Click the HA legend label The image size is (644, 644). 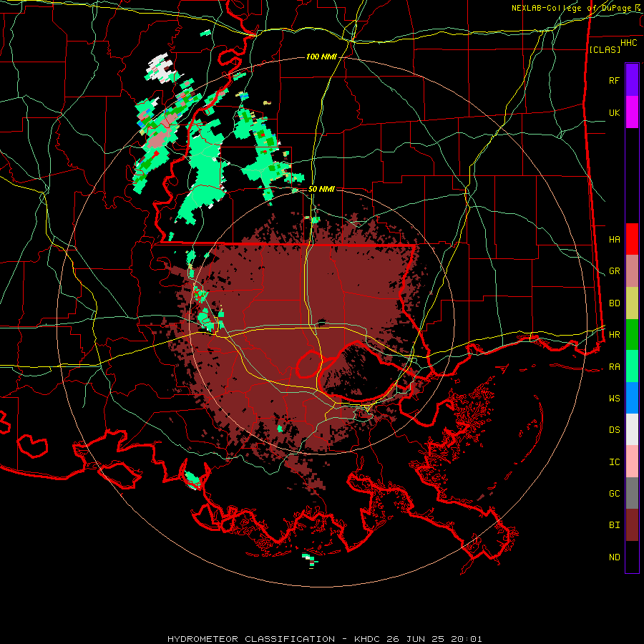pyautogui.click(x=614, y=240)
